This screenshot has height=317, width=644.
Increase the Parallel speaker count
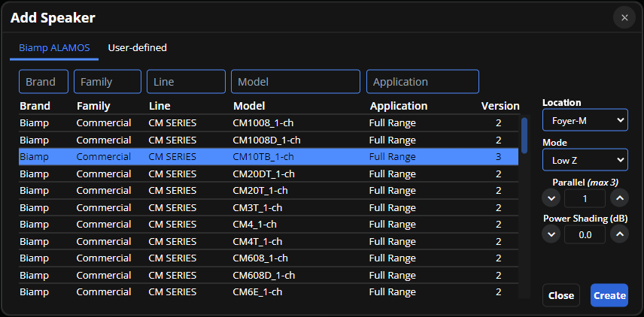coord(618,198)
